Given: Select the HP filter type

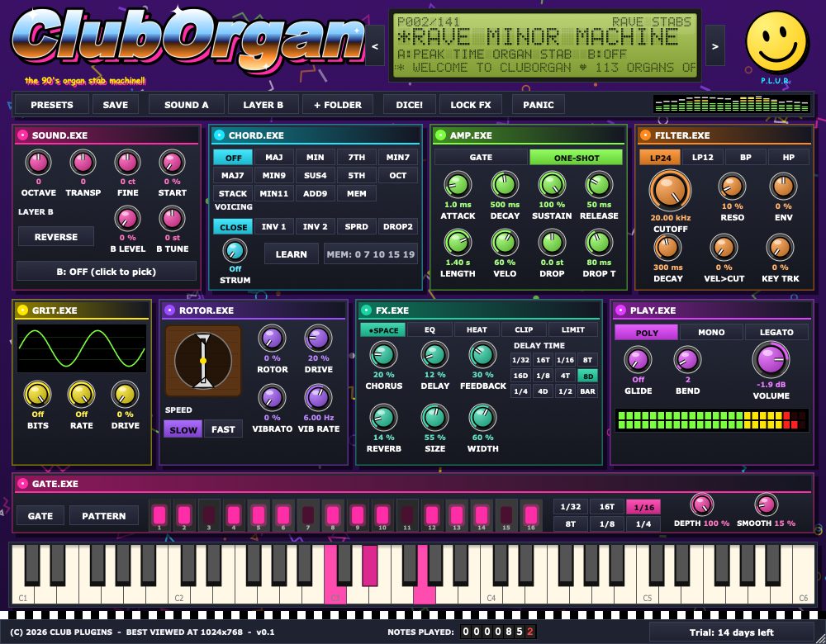Looking at the screenshot, I should (788, 158).
